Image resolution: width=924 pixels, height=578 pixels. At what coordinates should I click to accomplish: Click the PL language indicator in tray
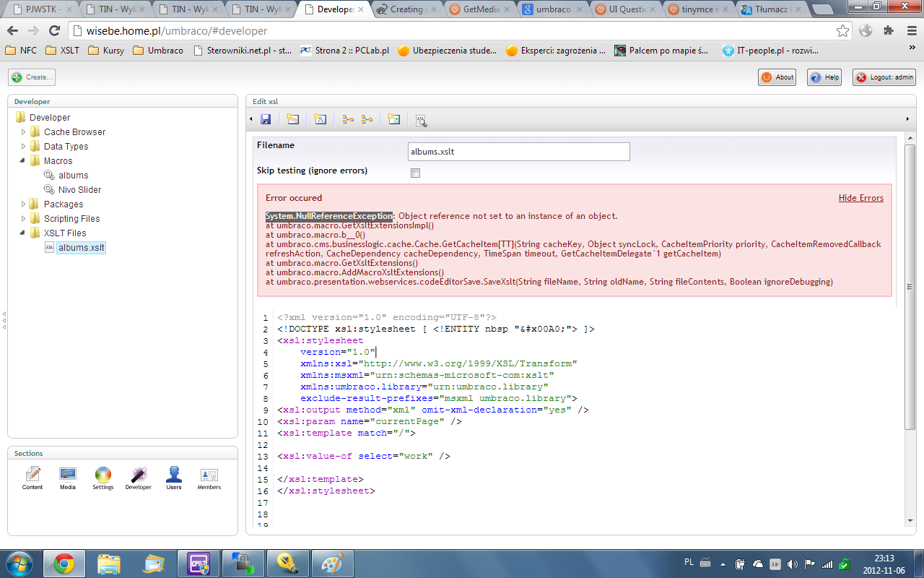tap(689, 561)
